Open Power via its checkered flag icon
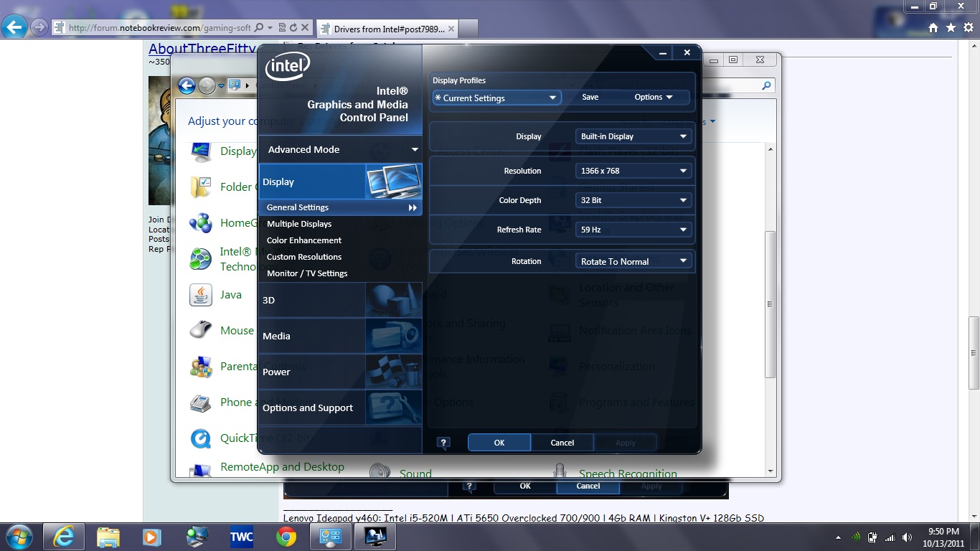Screen dimensions: 980x551 [x=393, y=372]
